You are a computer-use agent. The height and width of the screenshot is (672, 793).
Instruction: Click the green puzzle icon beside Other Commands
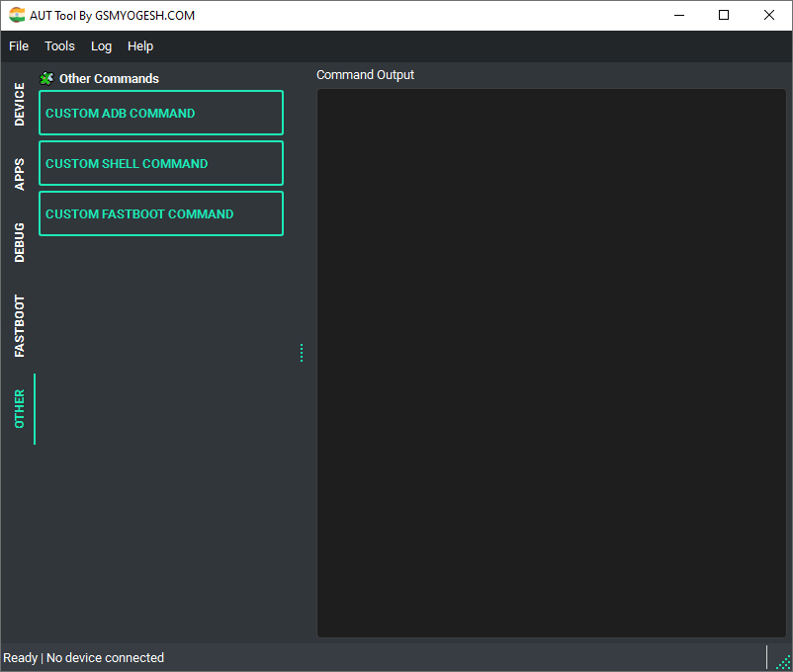[45, 78]
